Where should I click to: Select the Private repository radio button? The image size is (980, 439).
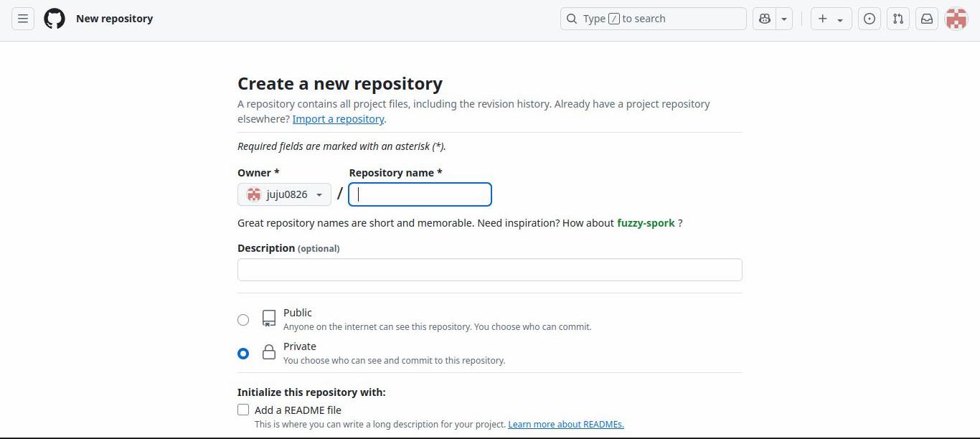243,354
